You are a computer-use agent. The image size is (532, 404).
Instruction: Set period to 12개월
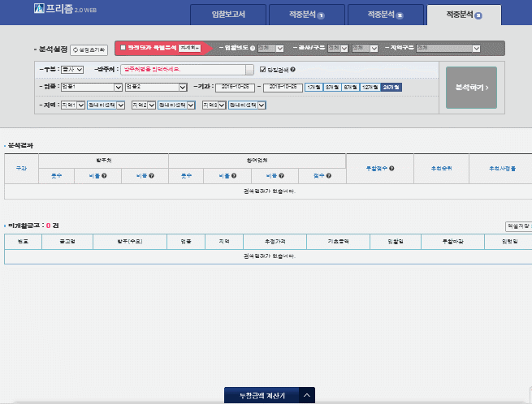coord(370,87)
